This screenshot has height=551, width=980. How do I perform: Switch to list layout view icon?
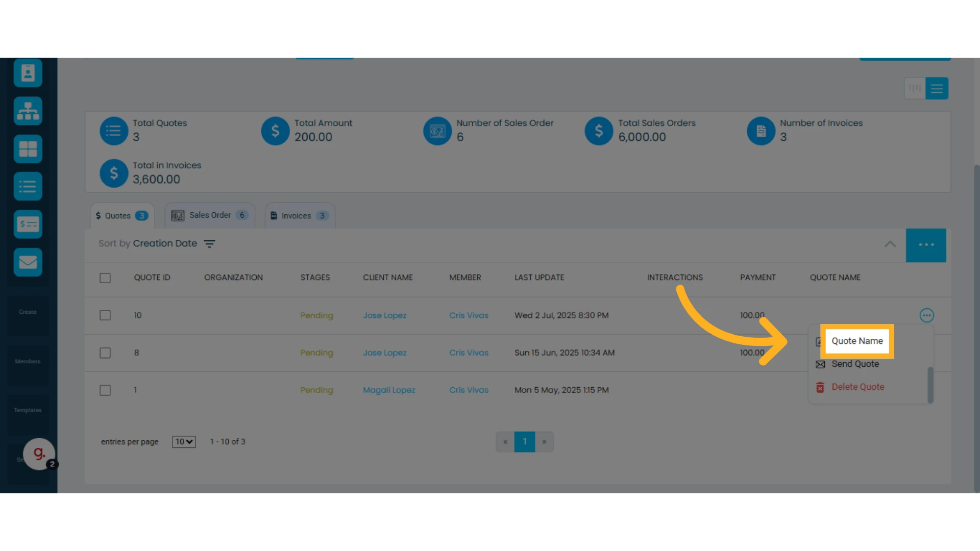click(x=937, y=88)
